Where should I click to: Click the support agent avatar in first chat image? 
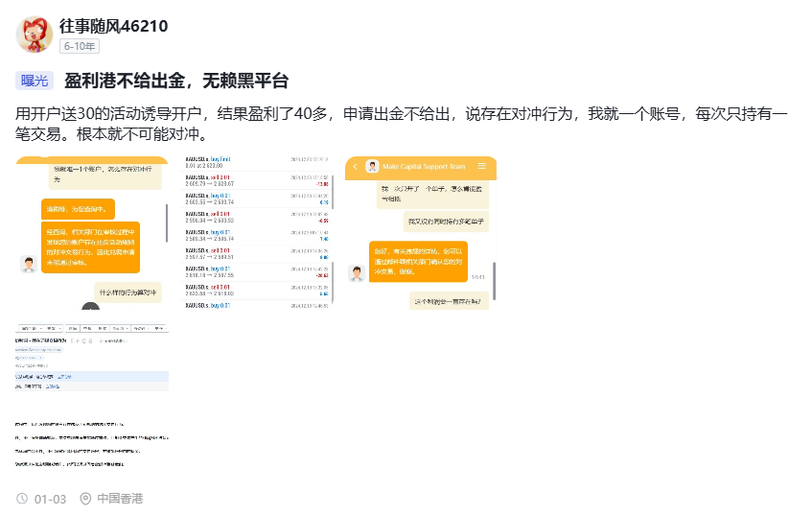pyautogui.click(x=29, y=264)
